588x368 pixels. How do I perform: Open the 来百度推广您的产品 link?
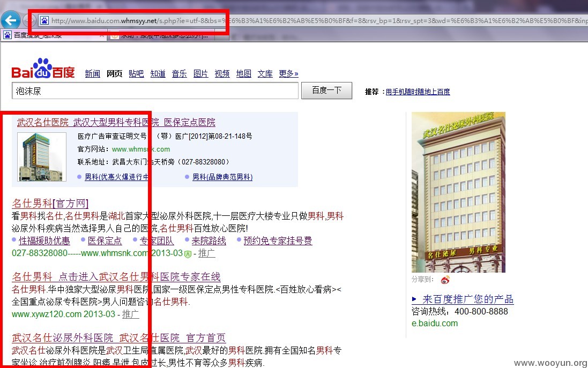pos(467,299)
